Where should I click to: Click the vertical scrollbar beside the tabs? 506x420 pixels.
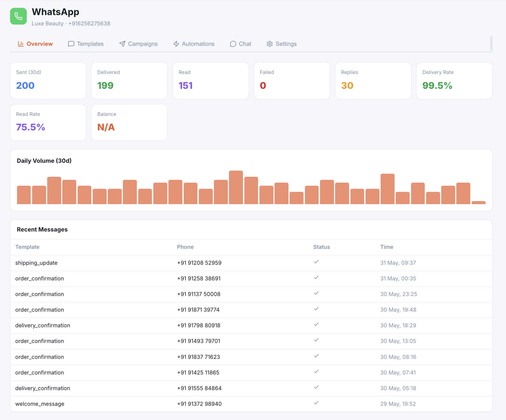coord(491,43)
